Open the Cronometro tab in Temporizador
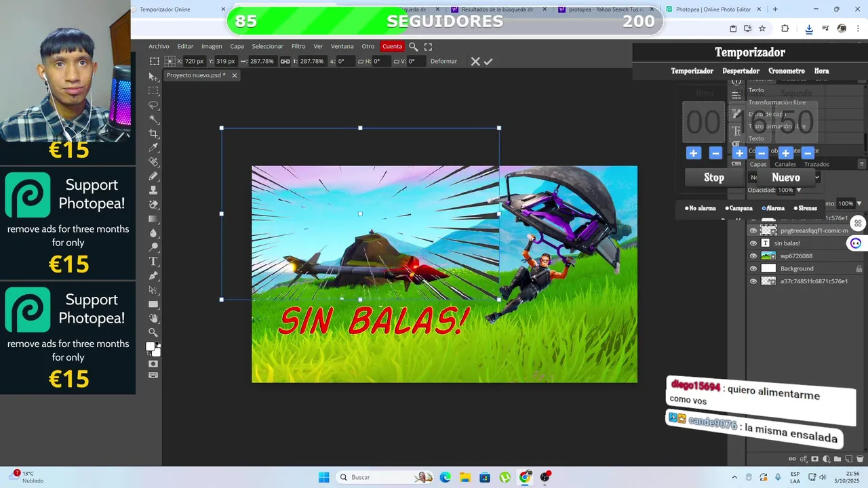The image size is (868, 488). coord(787,71)
